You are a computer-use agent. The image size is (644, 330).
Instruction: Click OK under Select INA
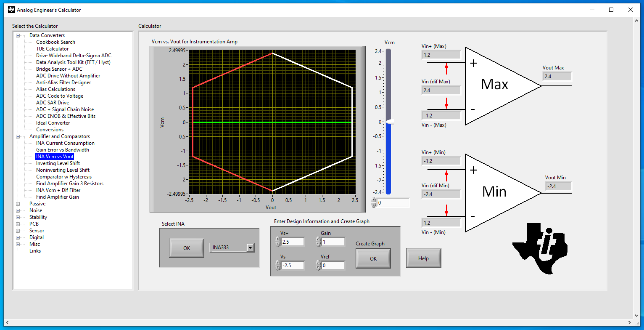pyautogui.click(x=187, y=247)
